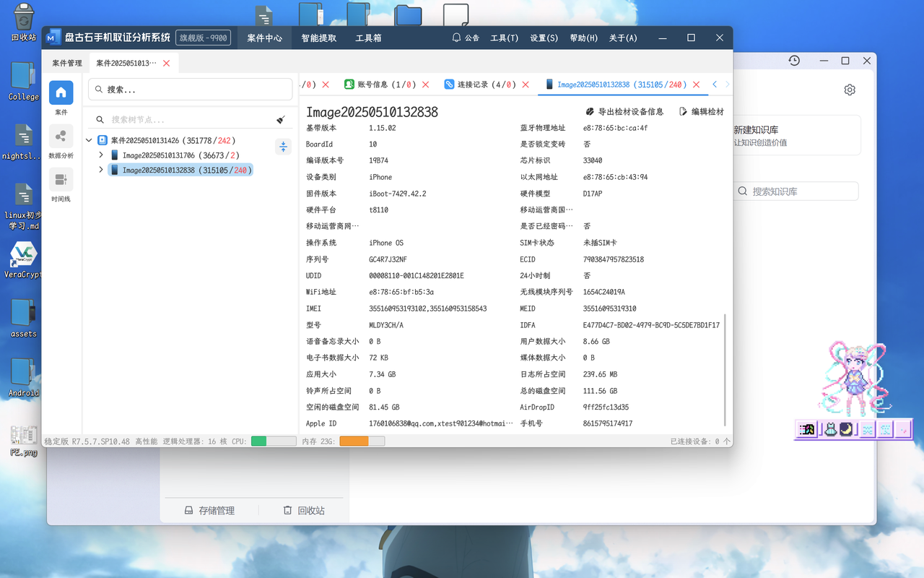924x578 pixels.
Task: Open the 工具(T) menu
Action: (504, 38)
